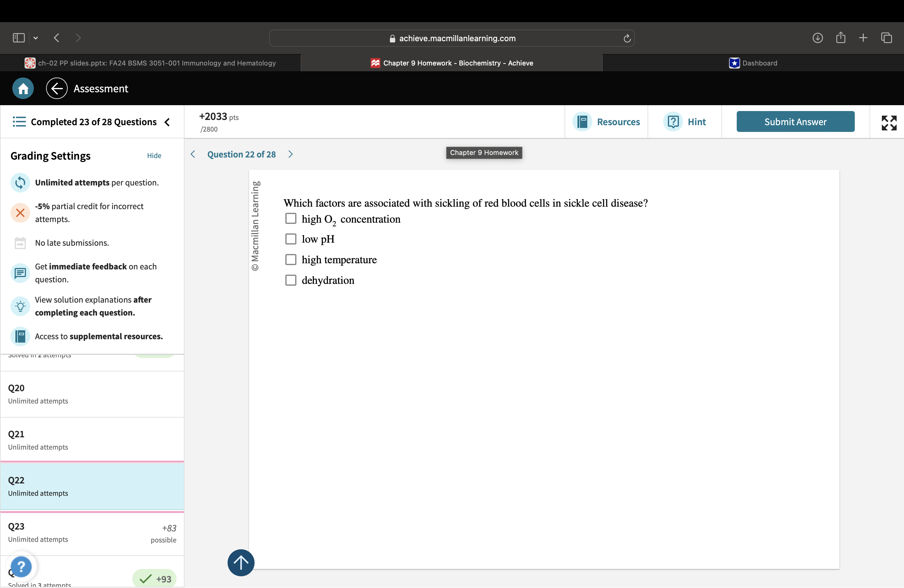Go to the next question with right arrow
The image size is (904, 588).
tap(291, 154)
